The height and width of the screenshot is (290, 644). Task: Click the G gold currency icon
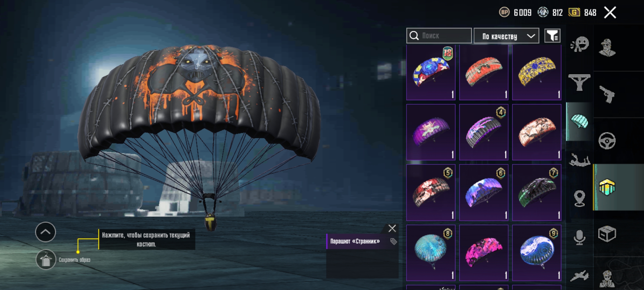574,12
